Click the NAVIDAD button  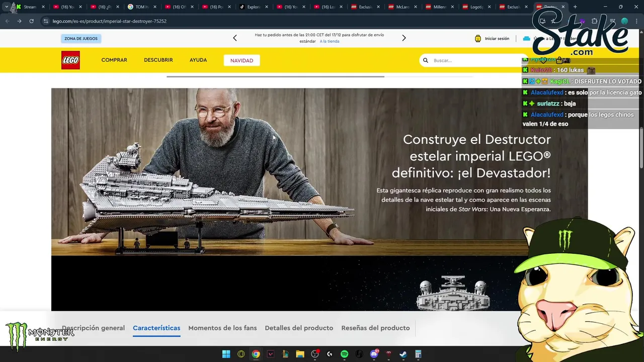(242, 60)
